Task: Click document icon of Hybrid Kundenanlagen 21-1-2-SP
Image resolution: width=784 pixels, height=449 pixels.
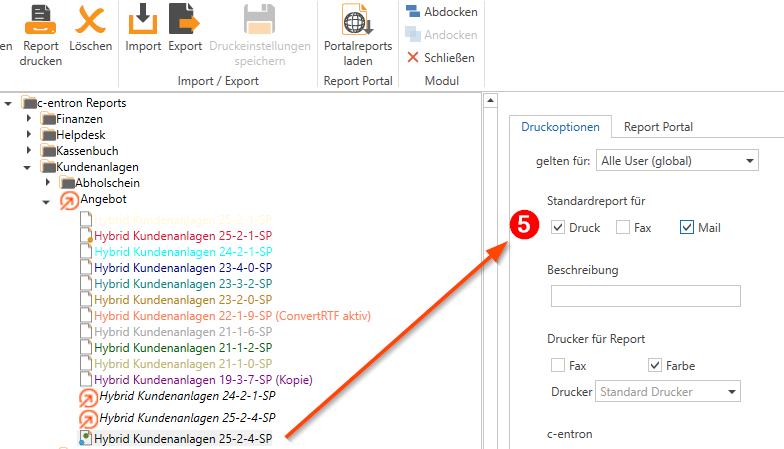Action: [x=86, y=348]
